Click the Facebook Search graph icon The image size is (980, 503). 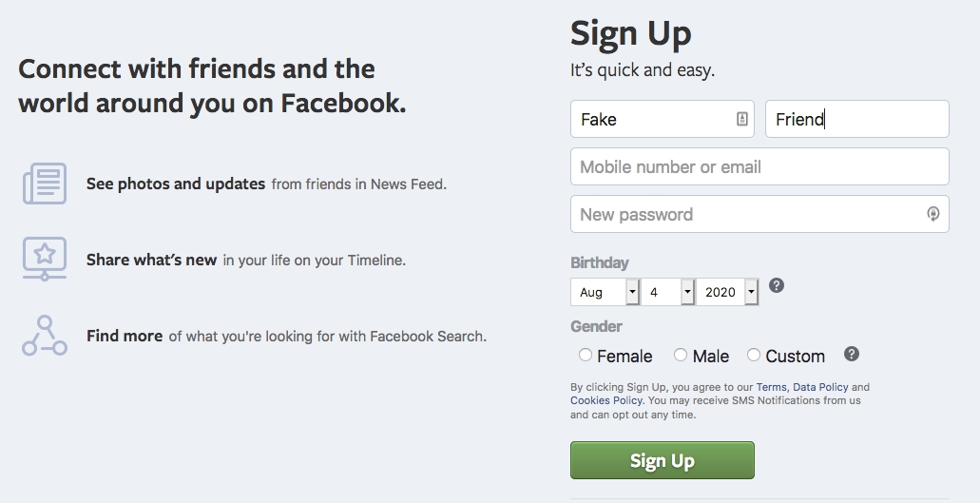45,336
